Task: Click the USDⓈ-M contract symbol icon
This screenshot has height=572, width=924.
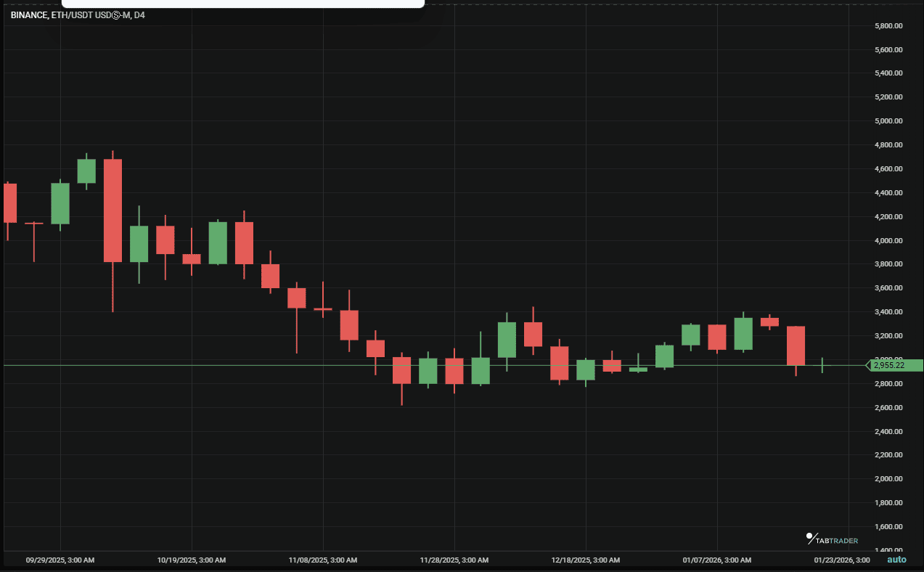Action: coord(114,14)
